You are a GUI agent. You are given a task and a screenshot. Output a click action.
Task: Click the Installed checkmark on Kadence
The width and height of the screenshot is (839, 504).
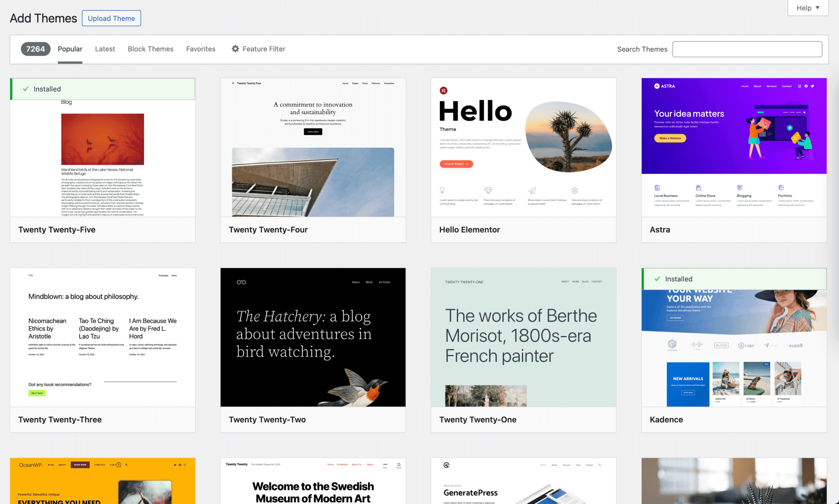[657, 279]
